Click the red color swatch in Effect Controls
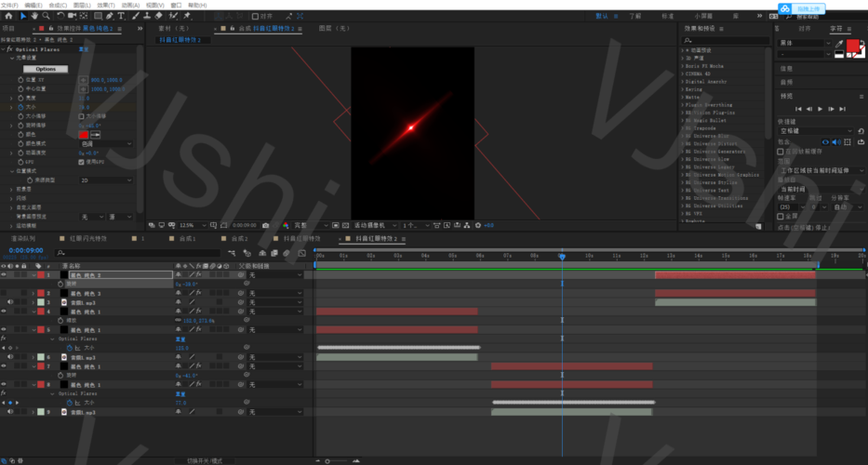 pos(84,135)
